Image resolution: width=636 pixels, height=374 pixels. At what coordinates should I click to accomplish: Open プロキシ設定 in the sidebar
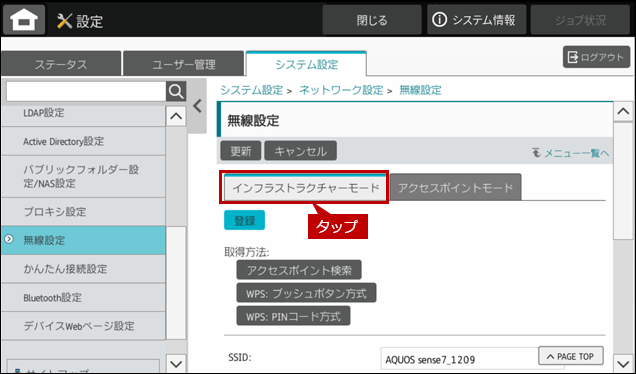[83, 212]
